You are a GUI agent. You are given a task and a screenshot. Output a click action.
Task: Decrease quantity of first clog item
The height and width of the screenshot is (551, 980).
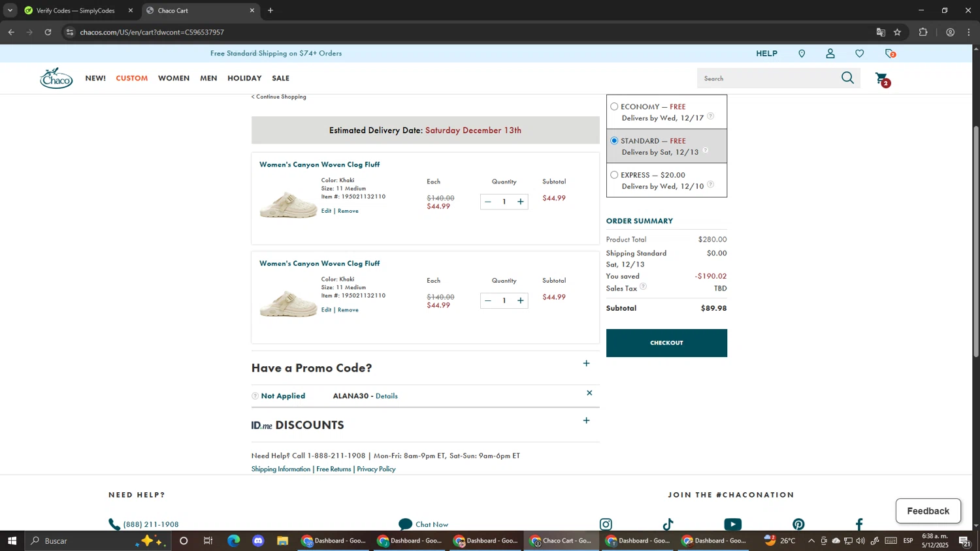487,202
